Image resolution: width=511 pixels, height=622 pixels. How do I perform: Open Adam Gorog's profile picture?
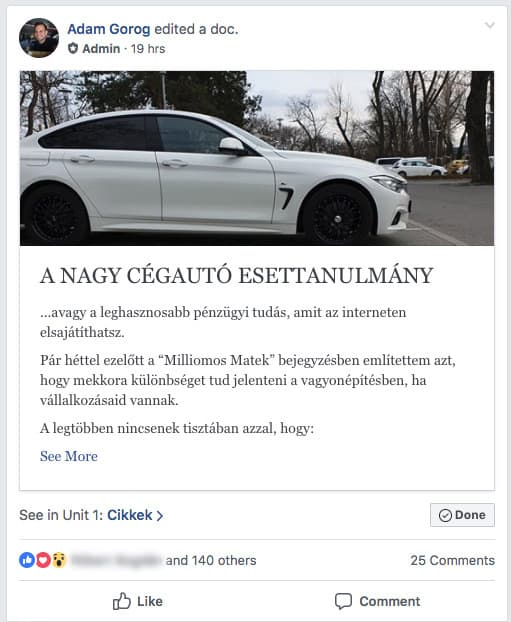click(x=39, y=38)
